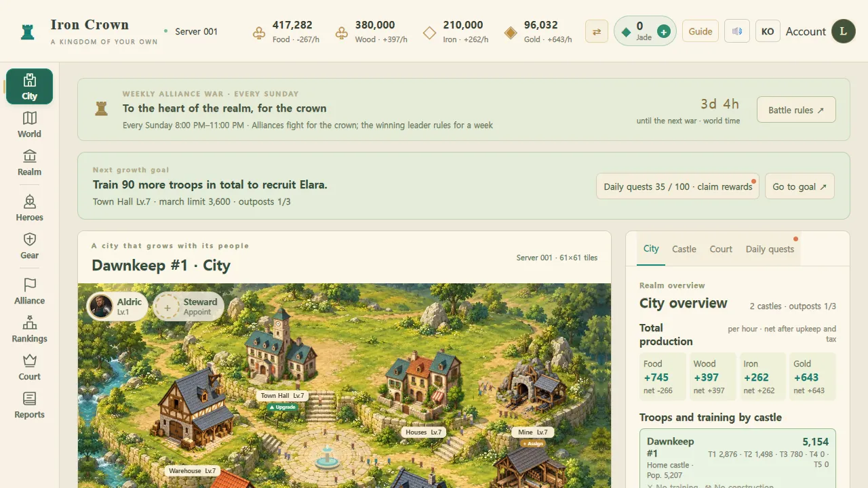Switch language with the KO button
The height and width of the screenshot is (488, 868).
coord(768,31)
